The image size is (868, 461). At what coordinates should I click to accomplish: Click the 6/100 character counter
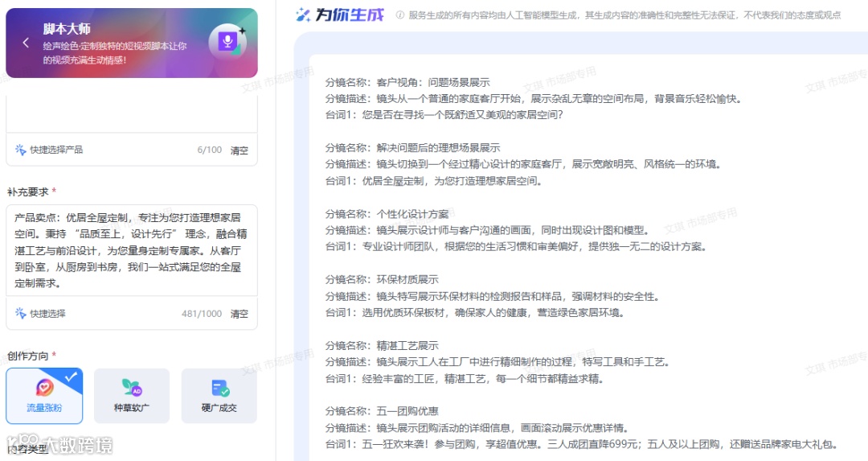click(209, 150)
